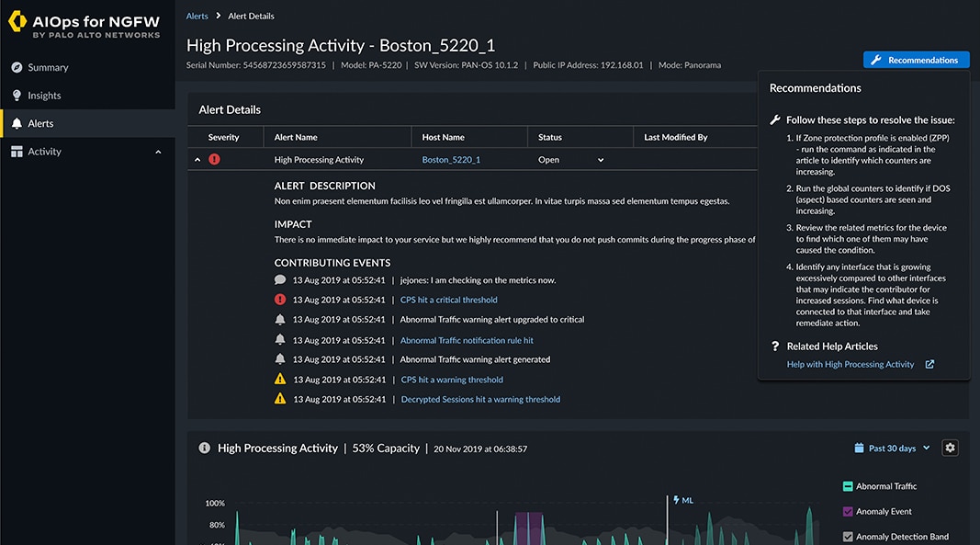Collapse the Activity sidebar section chevron
Viewport: 980px width, 545px height.
pyautogui.click(x=158, y=152)
